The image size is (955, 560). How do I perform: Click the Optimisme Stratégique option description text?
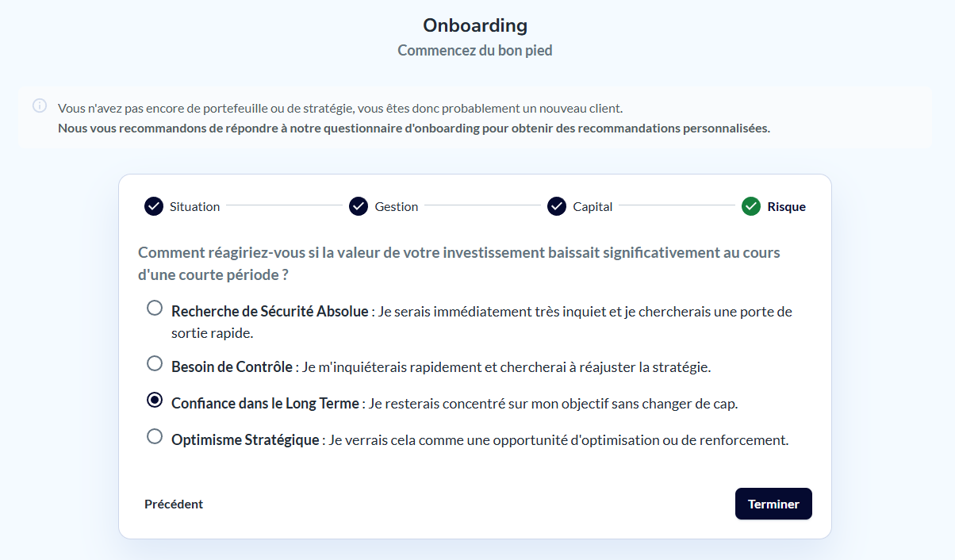coord(558,439)
